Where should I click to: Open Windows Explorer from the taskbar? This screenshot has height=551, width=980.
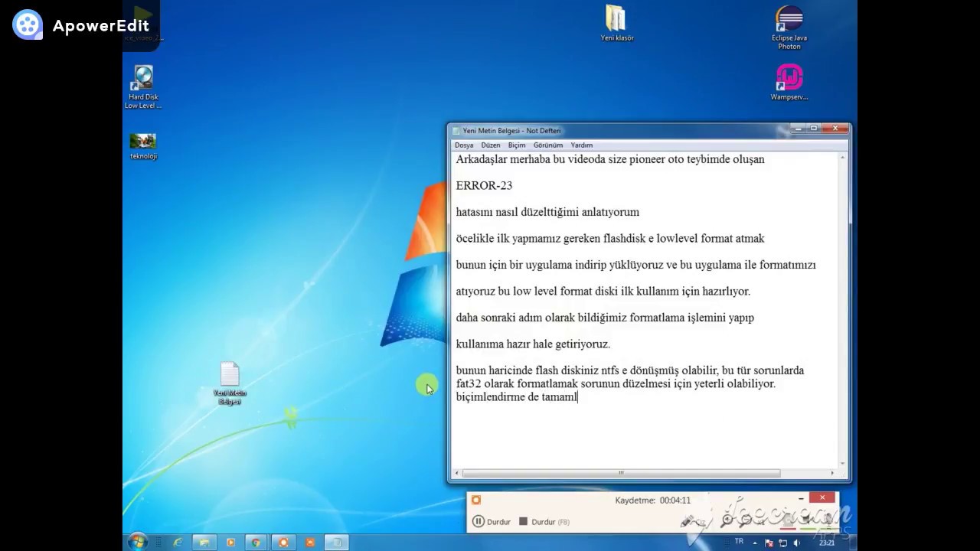[x=204, y=542]
